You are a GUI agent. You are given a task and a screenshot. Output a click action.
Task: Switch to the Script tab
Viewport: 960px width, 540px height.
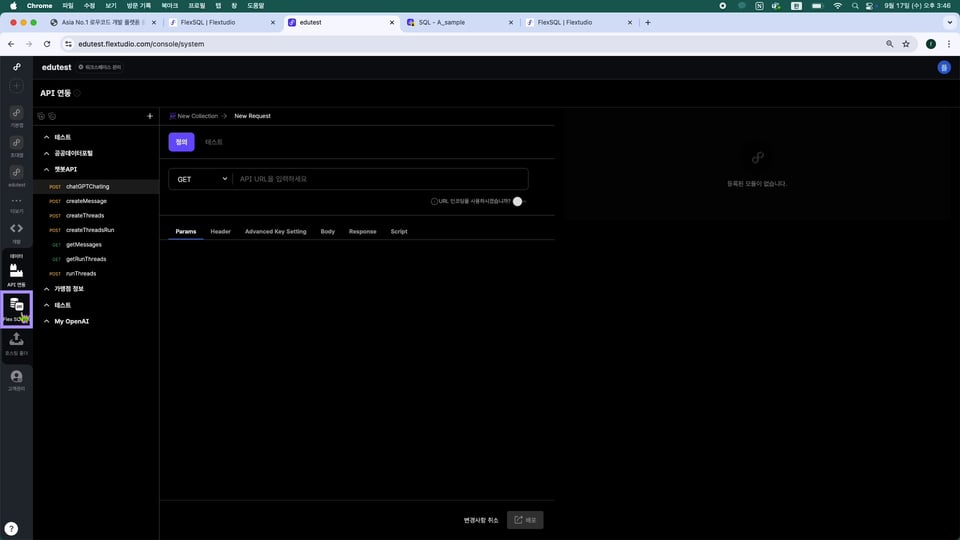click(399, 231)
